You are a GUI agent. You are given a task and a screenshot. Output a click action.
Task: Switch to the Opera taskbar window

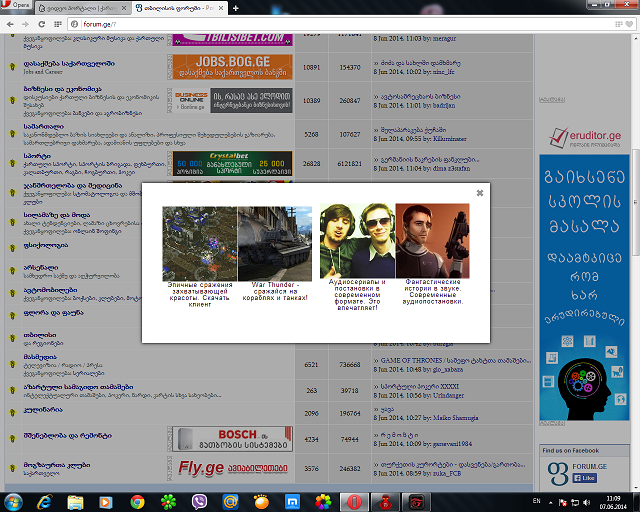(x=354, y=502)
